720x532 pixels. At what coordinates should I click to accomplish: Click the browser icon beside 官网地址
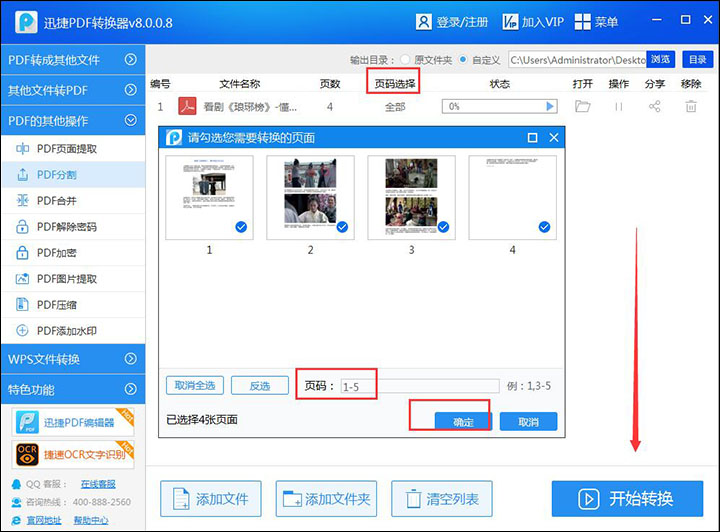(17, 521)
